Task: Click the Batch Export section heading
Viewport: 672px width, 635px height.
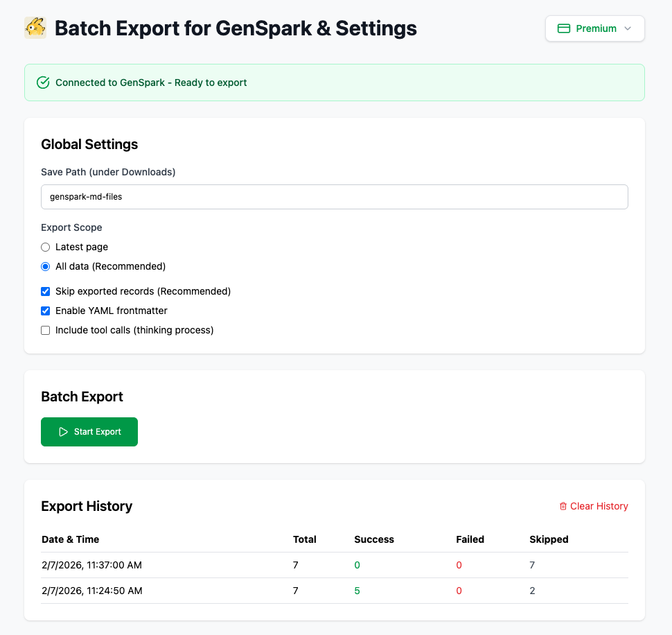Action: pyautogui.click(x=81, y=397)
